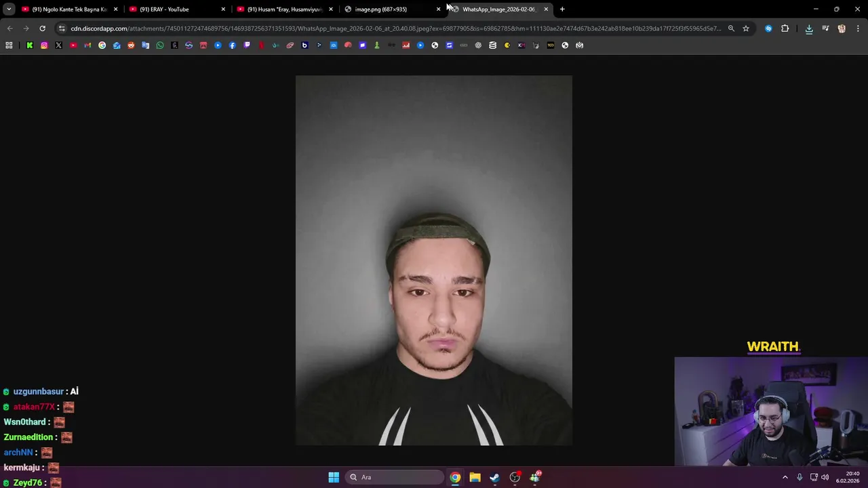
Task: Close the ERAY - YouTube tab
Action: [223, 9]
